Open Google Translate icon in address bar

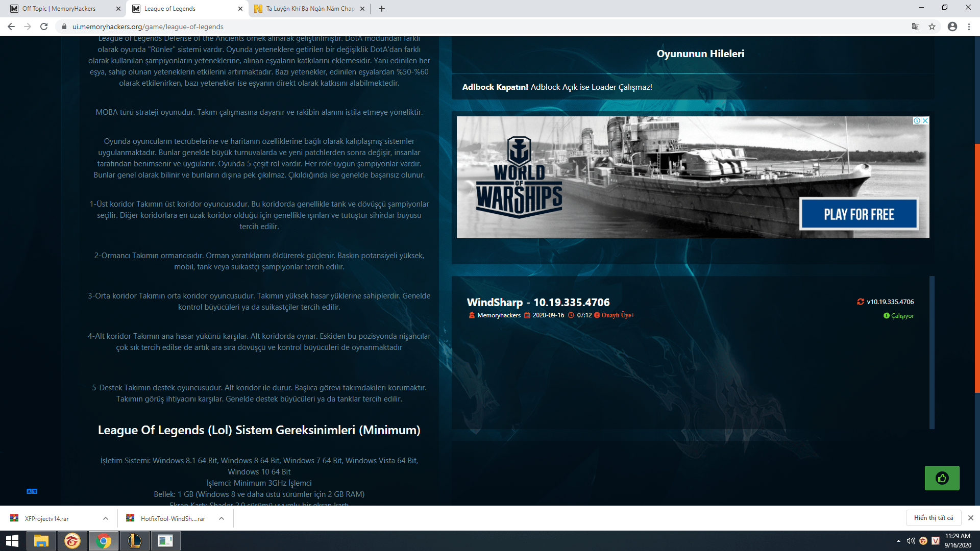pyautogui.click(x=916, y=27)
